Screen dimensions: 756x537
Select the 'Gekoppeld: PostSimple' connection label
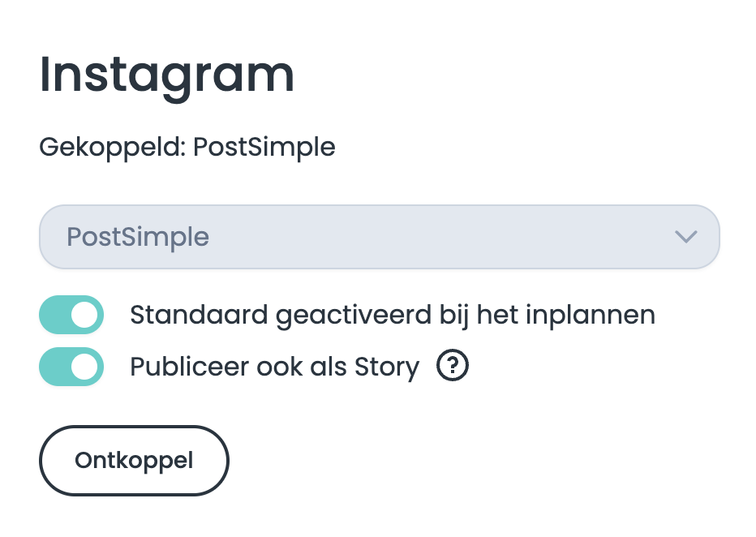[x=187, y=147]
